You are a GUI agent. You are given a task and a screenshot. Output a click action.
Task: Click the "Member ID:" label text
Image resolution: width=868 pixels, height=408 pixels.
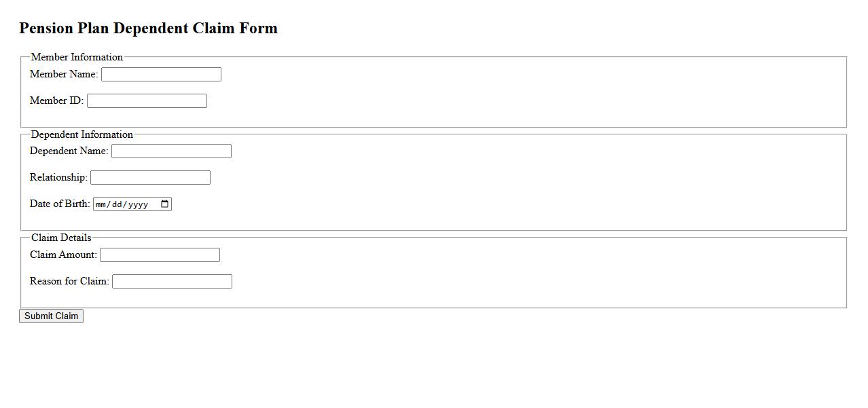click(56, 100)
